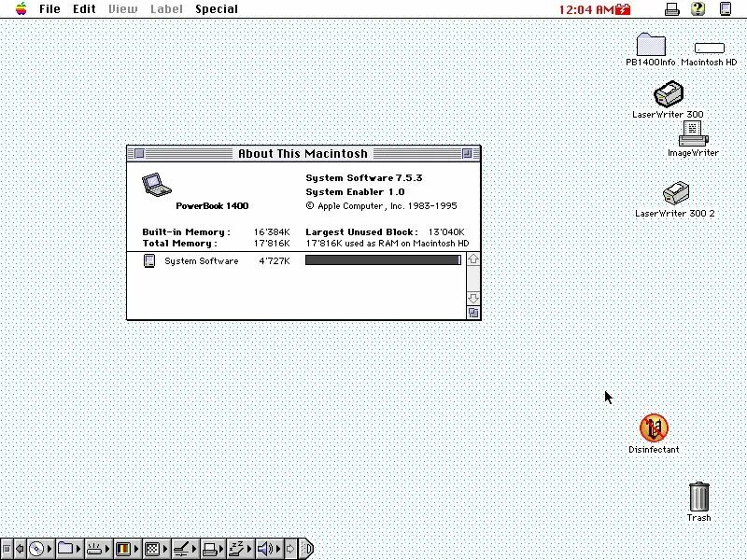
Task: Open the power settings slider module
Action: 185,549
